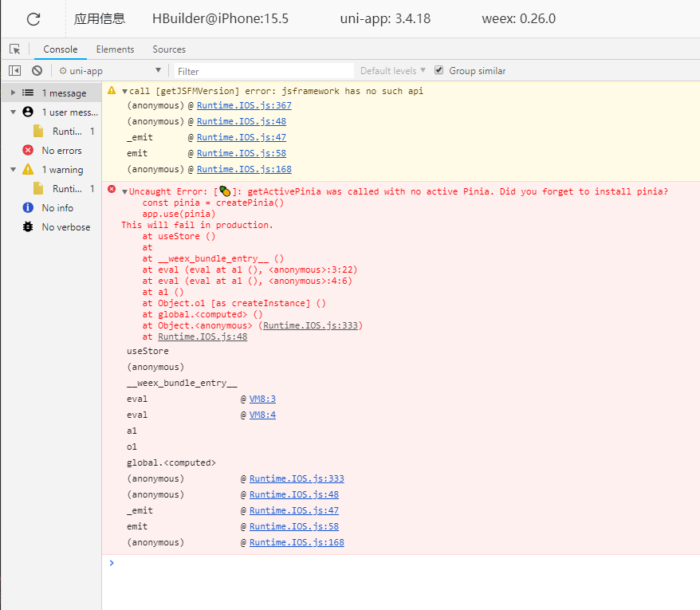This screenshot has width=700, height=610.
Task: Click the clear console icon
Action: (x=37, y=71)
